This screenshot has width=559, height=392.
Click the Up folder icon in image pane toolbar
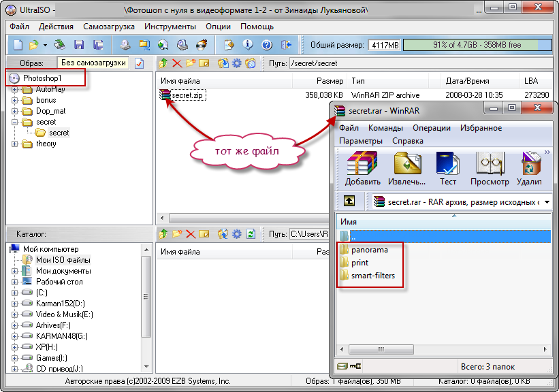point(163,63)
